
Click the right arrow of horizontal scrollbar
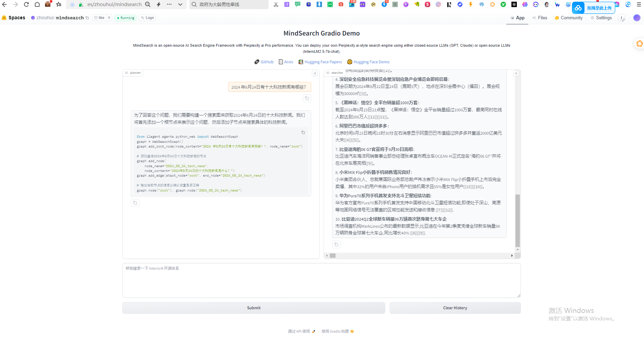click(512, 255)
